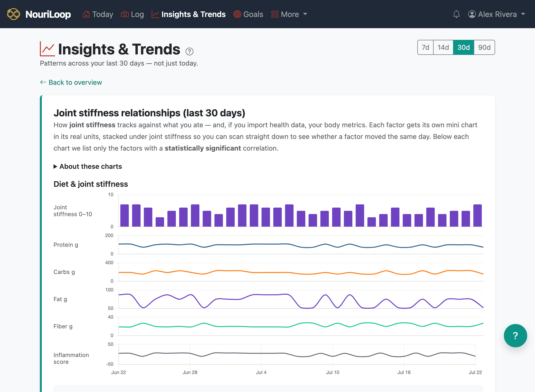This screenshot has width=535, height=392.
Task: Click the tallest joint stiffness bar at Jul 22
Action: (477, 215)
